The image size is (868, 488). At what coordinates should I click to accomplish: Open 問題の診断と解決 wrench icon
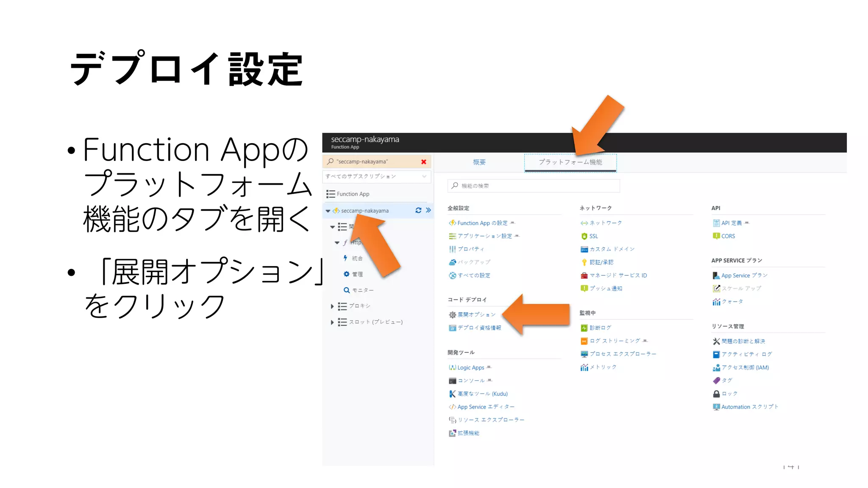click(x=716, y=341)
